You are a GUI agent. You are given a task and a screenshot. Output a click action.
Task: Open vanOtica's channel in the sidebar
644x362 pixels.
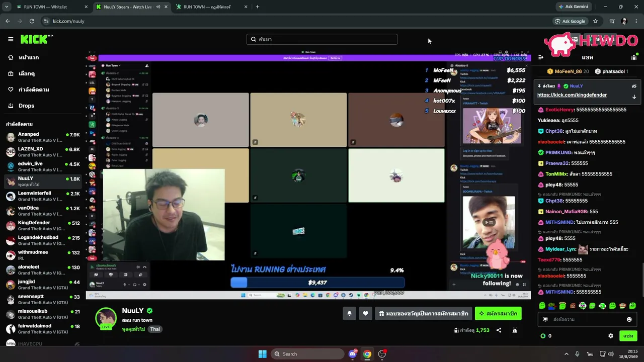click(42, 211)
